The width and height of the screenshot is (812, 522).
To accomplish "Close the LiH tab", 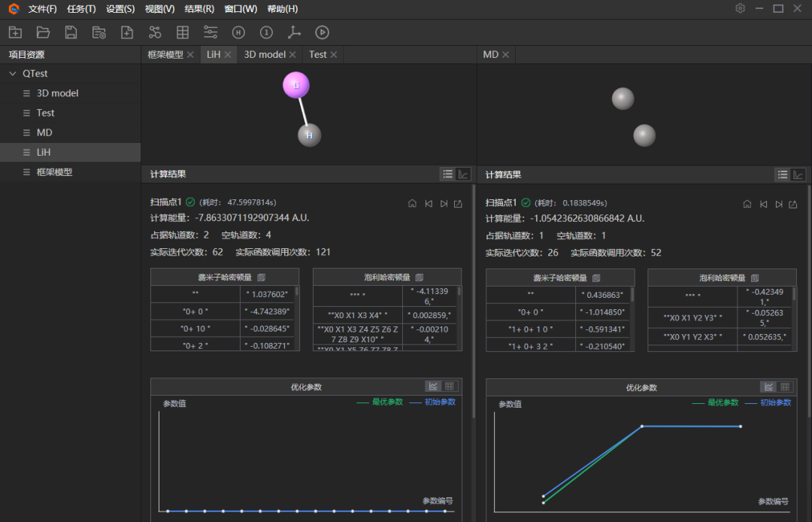I will (x=227, y=54).
